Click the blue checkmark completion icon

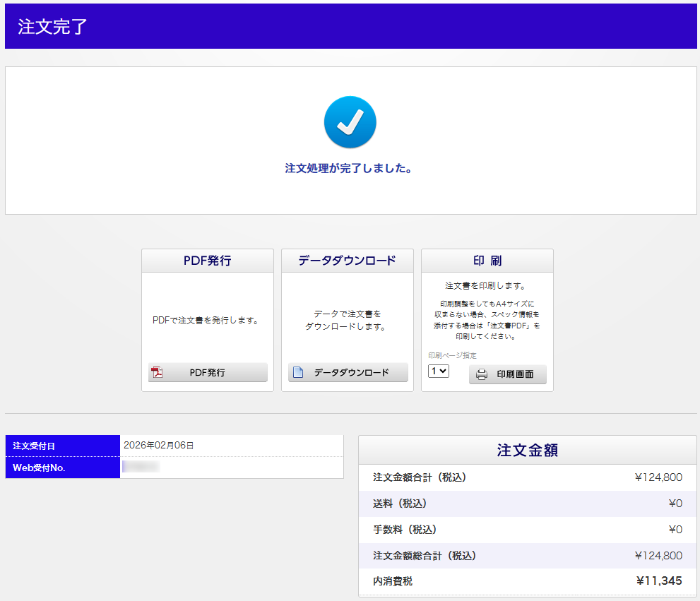[350, 122]
